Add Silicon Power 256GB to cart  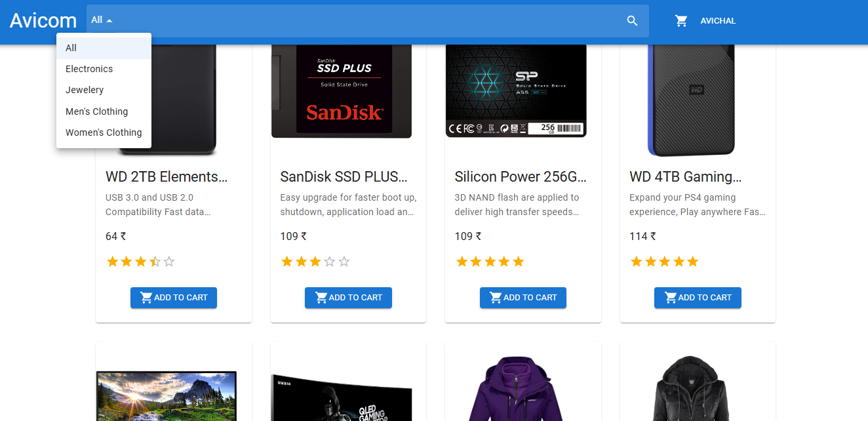523,298
